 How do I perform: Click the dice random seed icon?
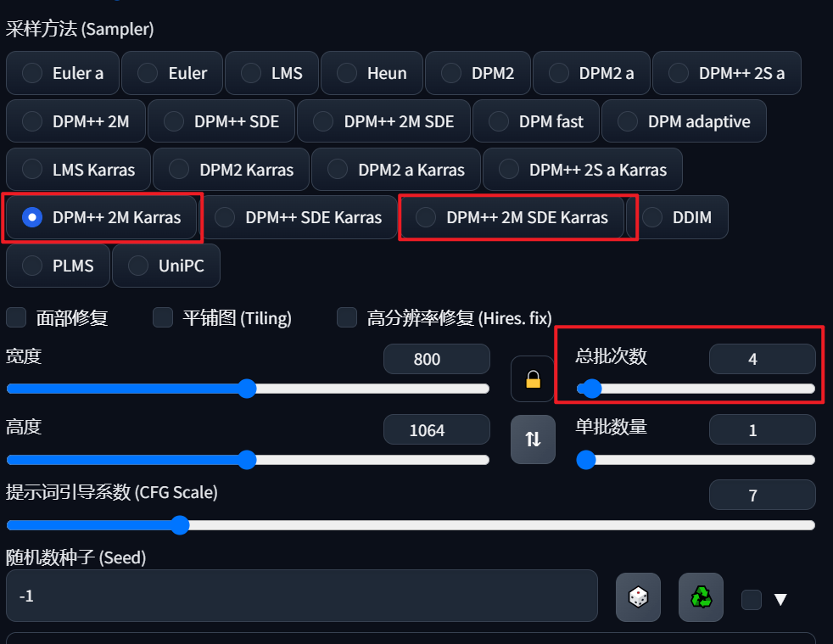638,596
